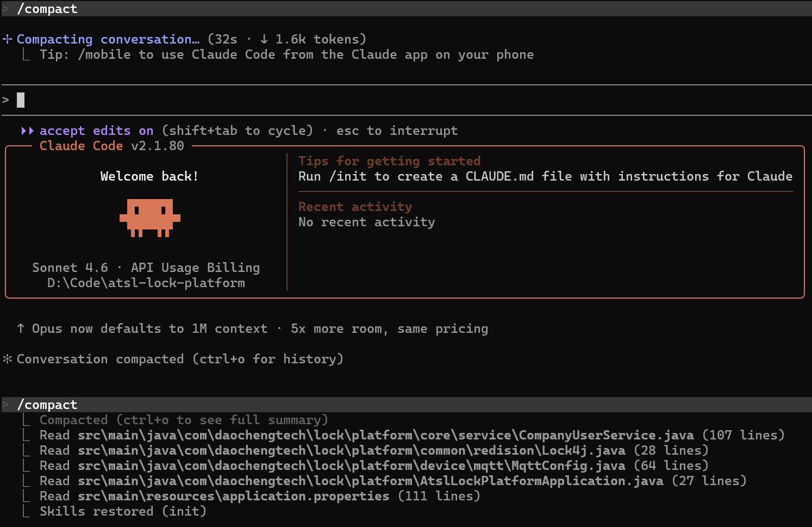Click "Recent activity" heading
The height and width of the screenshot is (527, 812).
[355, 207]
